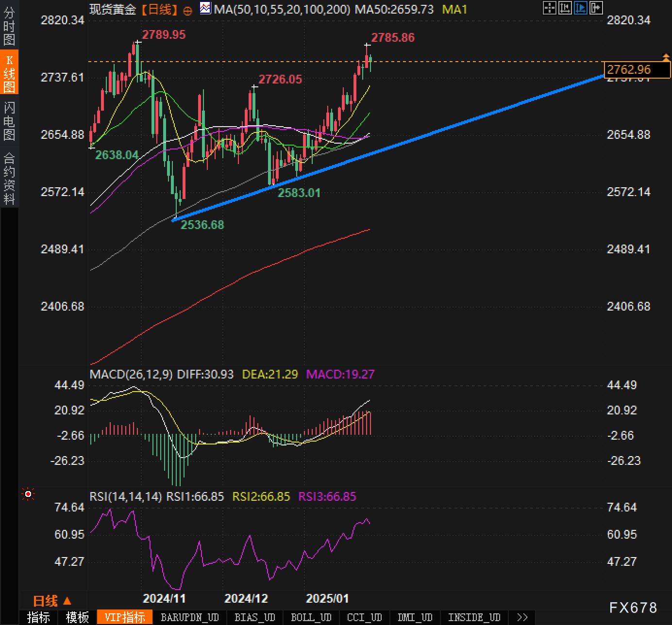Select the 指标 tab at bottom
672x625 pixels.
click(38, 617)
